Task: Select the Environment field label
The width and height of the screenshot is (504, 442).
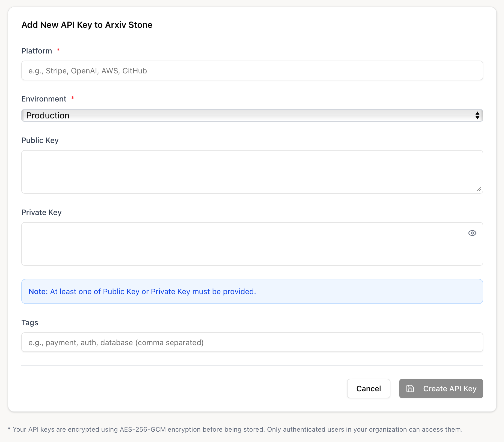Action: pyautogui.click(x=44, y=99)
